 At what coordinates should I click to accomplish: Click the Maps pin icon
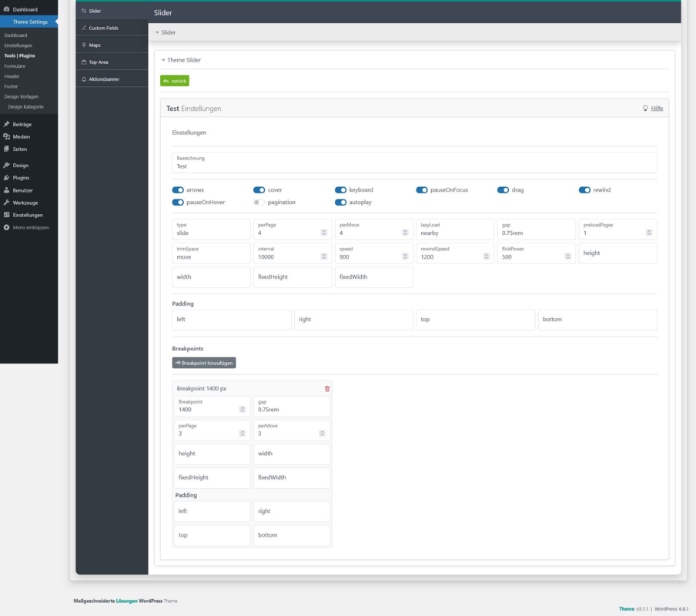pos(84,45)
